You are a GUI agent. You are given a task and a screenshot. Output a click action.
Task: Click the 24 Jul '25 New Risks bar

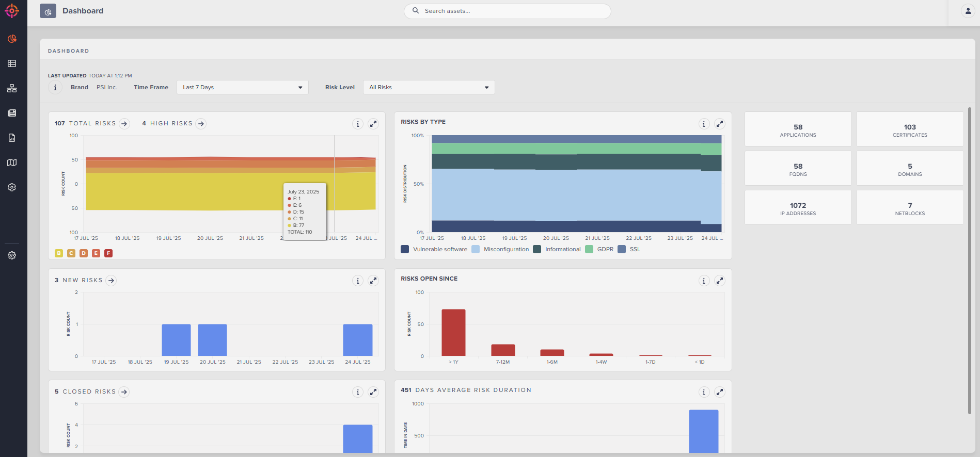pos(358,340)
